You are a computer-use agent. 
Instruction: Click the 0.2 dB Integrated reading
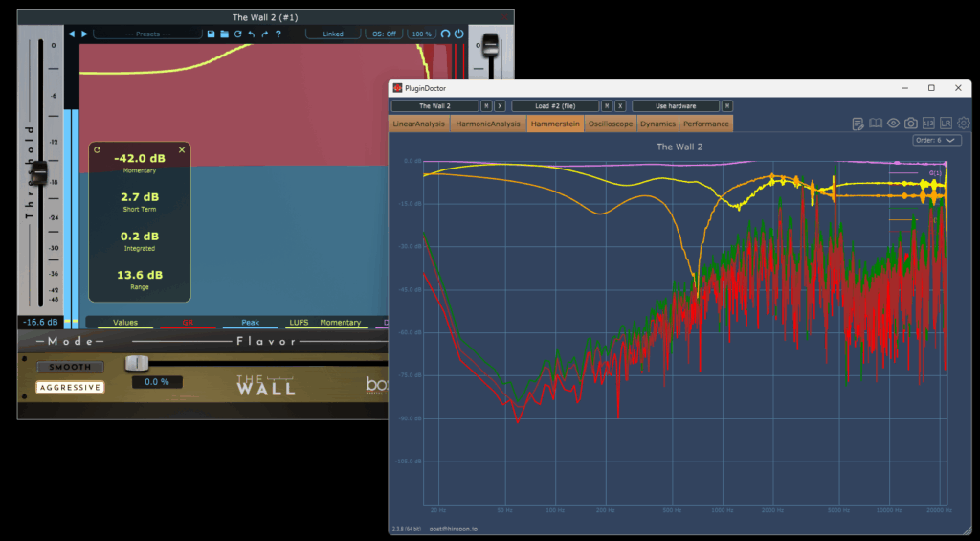(140, 237)
